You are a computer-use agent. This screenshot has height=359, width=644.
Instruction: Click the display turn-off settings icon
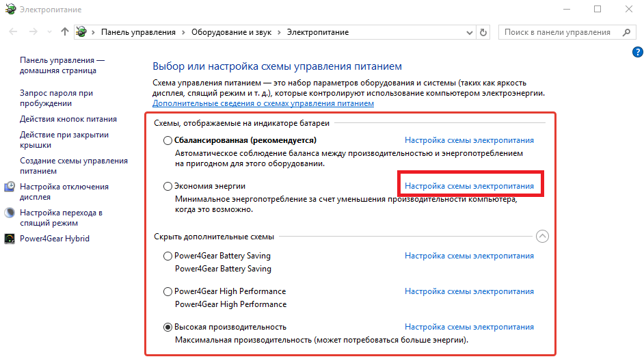10,187
